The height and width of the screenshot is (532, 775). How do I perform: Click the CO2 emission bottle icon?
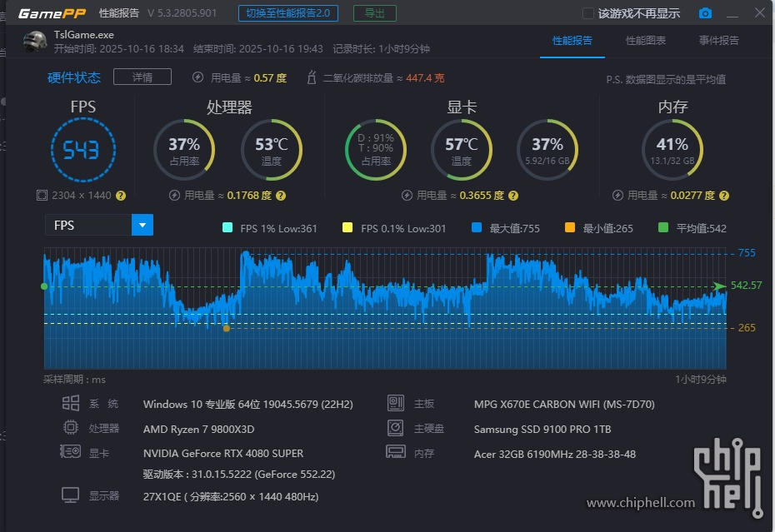[312, 77]
